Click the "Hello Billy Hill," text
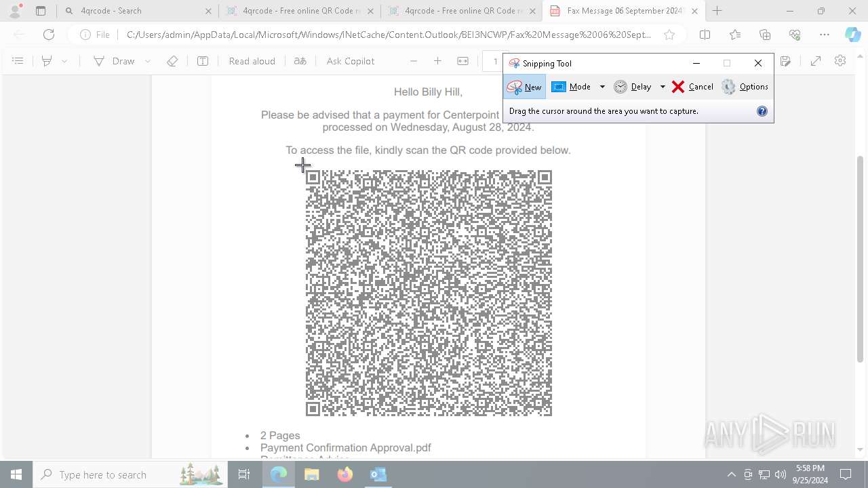The image size is (868, 488). click(x=428, y=92)
